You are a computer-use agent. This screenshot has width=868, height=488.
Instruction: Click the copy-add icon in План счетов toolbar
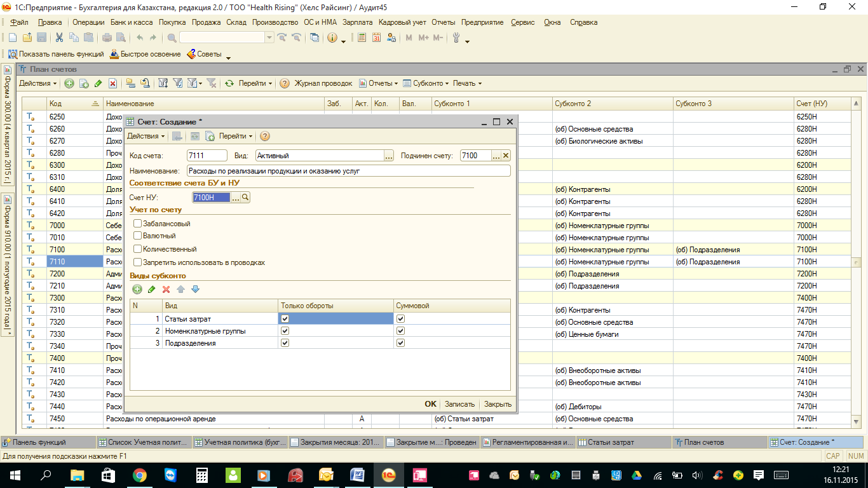83,83
